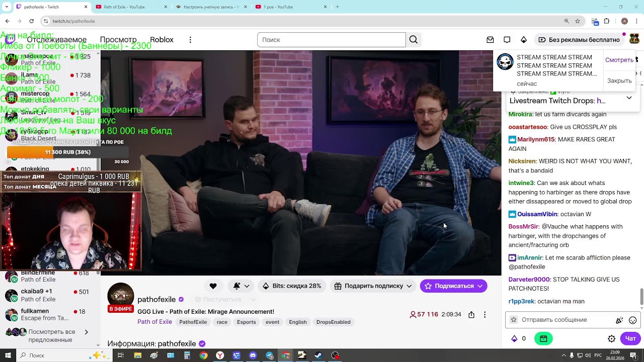Open the Following menu item
This screenshot has width=644, height=362.
click(x=57, y=40)
